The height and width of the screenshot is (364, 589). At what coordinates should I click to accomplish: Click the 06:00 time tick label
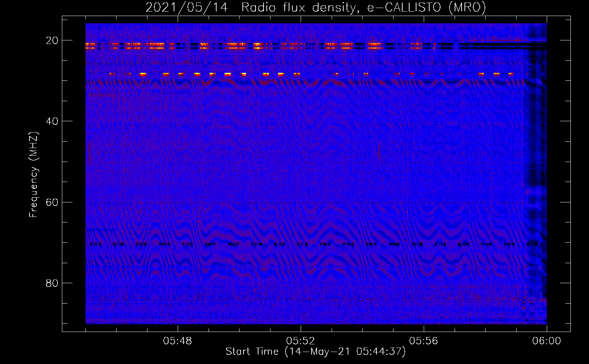tap(547, 341)
